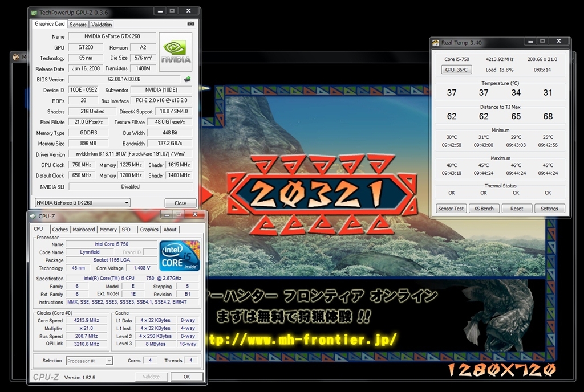Select the Graphics Card tab in GPU-Z
The width and height of the screenshot is (584, 392).
click(50, 24)
